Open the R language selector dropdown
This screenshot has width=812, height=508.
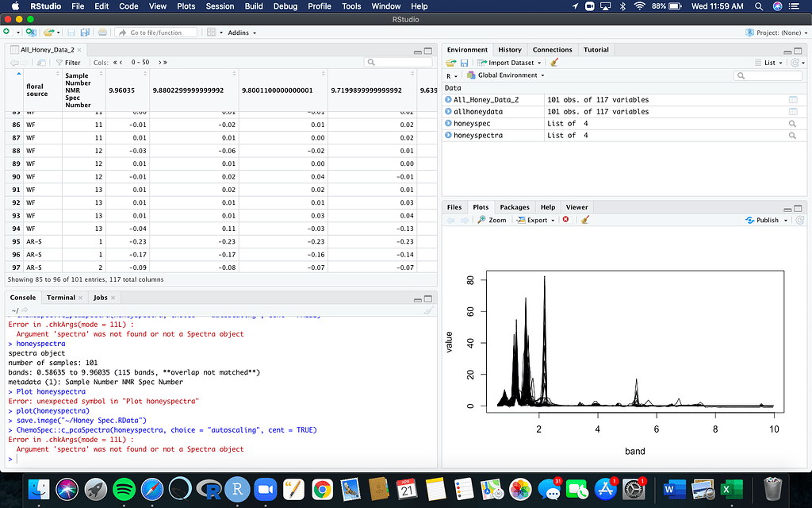451,75
